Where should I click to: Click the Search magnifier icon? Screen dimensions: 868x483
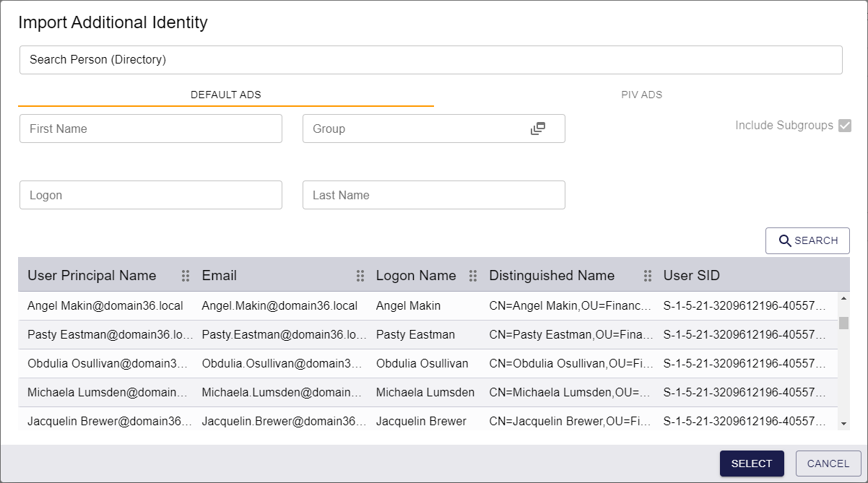click(x=785, y=240)
